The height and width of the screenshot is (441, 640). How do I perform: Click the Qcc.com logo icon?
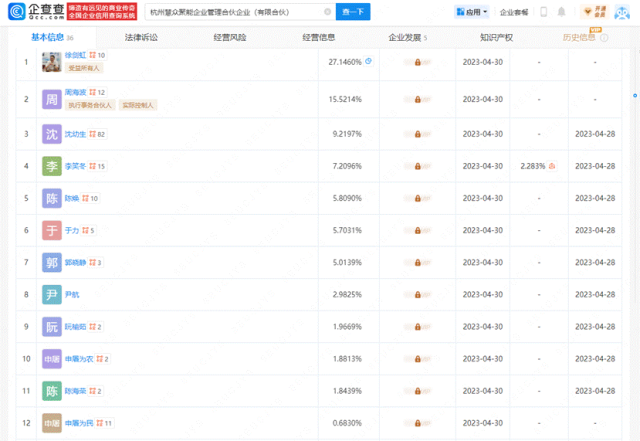(17, 12)
